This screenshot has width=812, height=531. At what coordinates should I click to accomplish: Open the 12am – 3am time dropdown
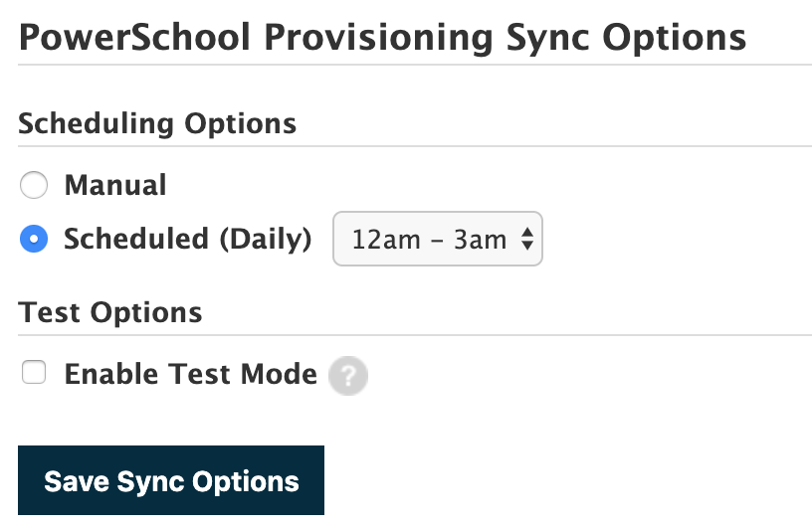437,240
